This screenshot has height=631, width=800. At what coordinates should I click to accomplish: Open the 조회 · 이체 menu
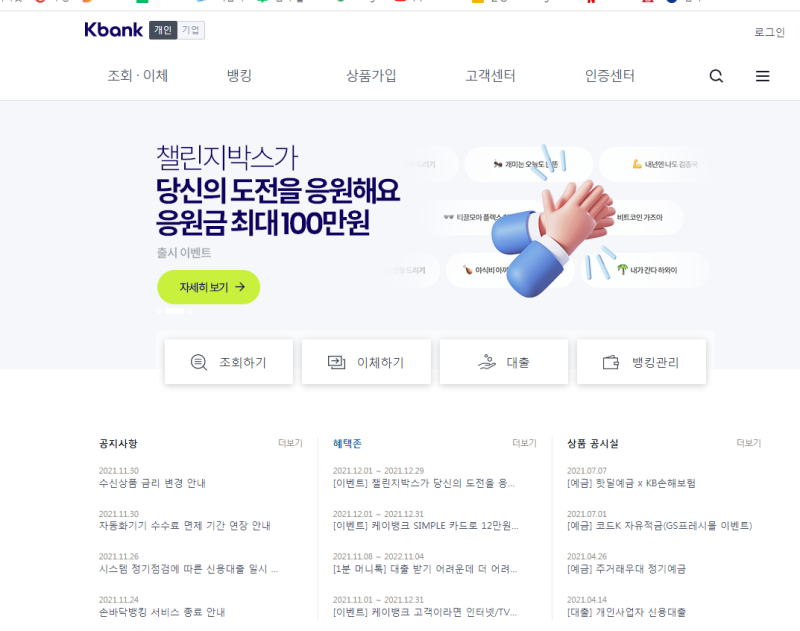[x=137, y=76]
